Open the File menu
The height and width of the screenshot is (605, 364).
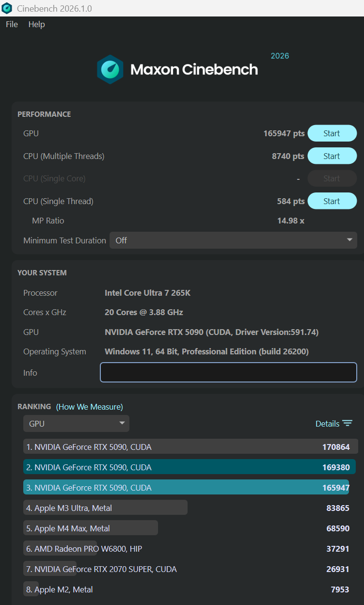click(12, 24)
